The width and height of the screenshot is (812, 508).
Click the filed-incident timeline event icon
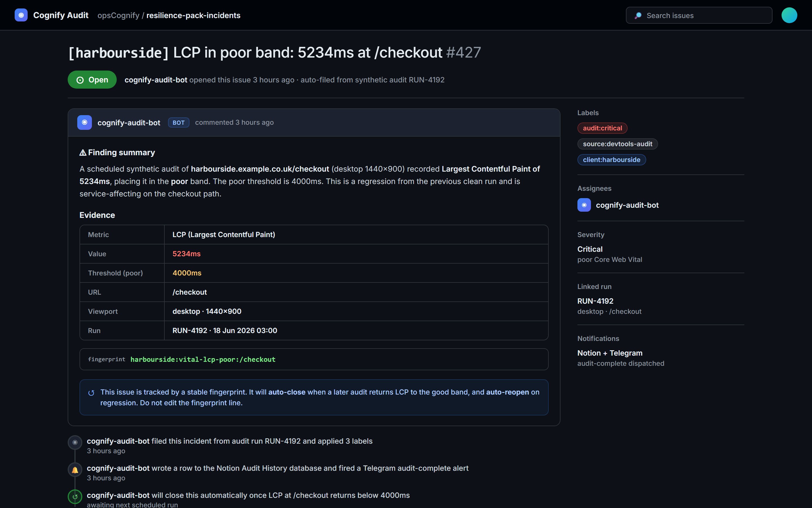pos(75,443)
